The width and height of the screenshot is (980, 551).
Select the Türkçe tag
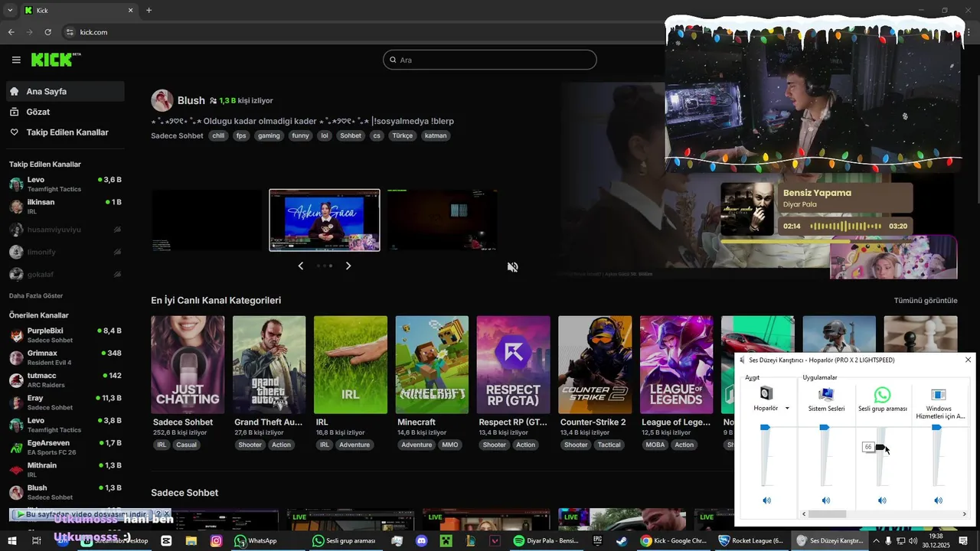402,135
